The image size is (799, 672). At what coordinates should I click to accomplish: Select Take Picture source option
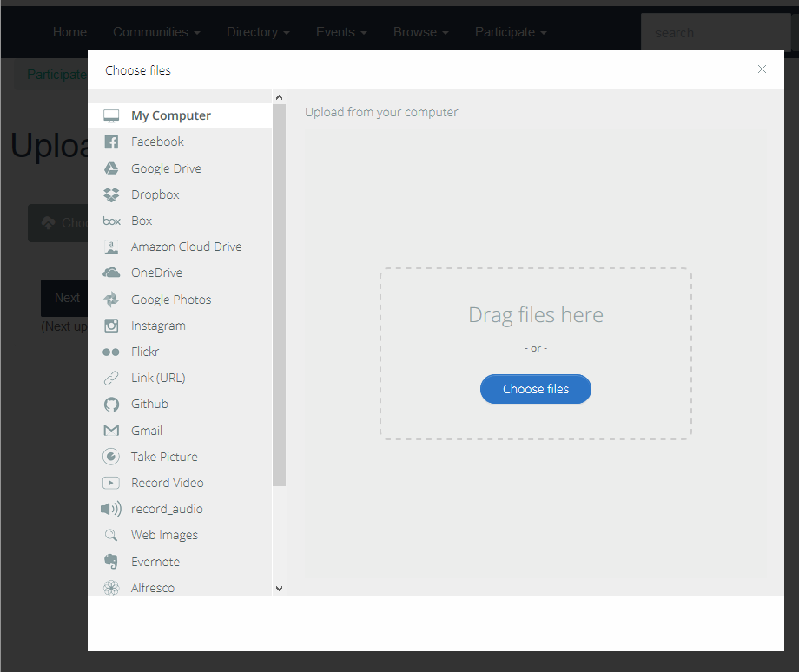tap(180, 457)
